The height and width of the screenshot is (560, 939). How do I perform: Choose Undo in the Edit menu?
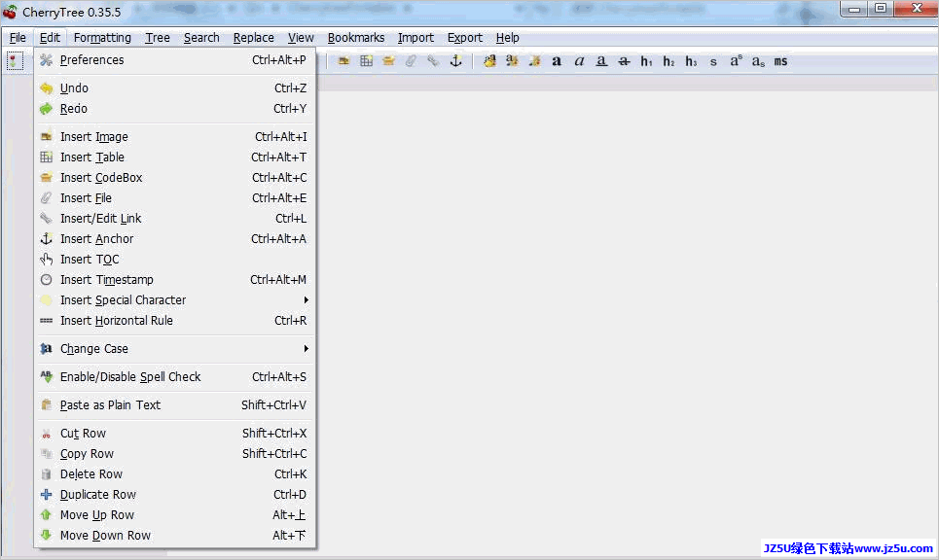(174, 87)
